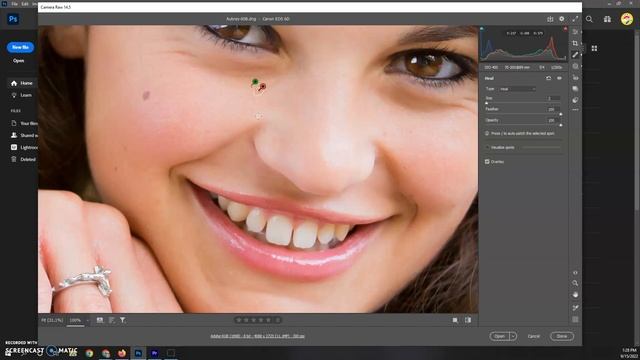This screenshot has height=360, width=640.
Task: Select the Hand tool in Camera Raw
Action: [575, 295]
